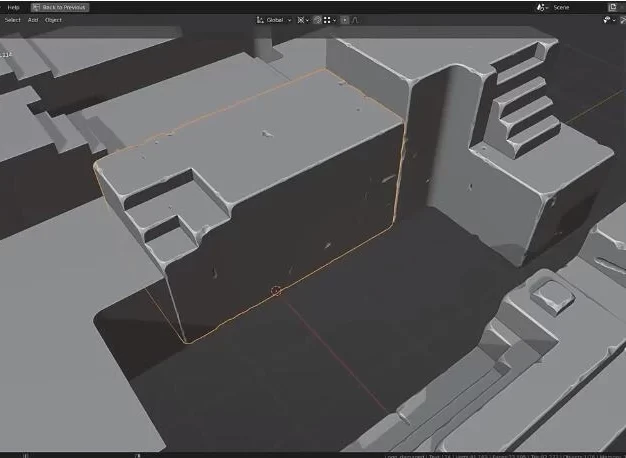This screenshot has width=626, height=458.
Task: Open the Select menu in viewport header
Action: coord(12,20)
